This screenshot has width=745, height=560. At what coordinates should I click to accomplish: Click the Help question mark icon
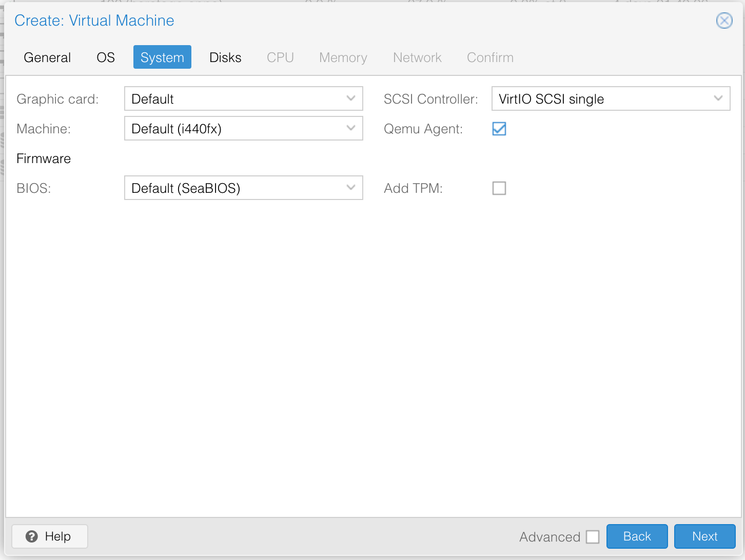click(x=32, y=536)
